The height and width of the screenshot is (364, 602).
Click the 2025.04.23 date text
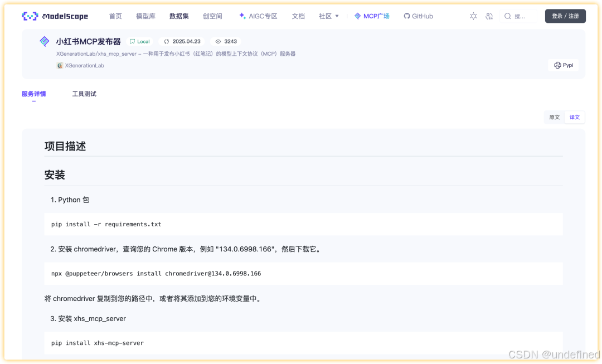[186, 41]
